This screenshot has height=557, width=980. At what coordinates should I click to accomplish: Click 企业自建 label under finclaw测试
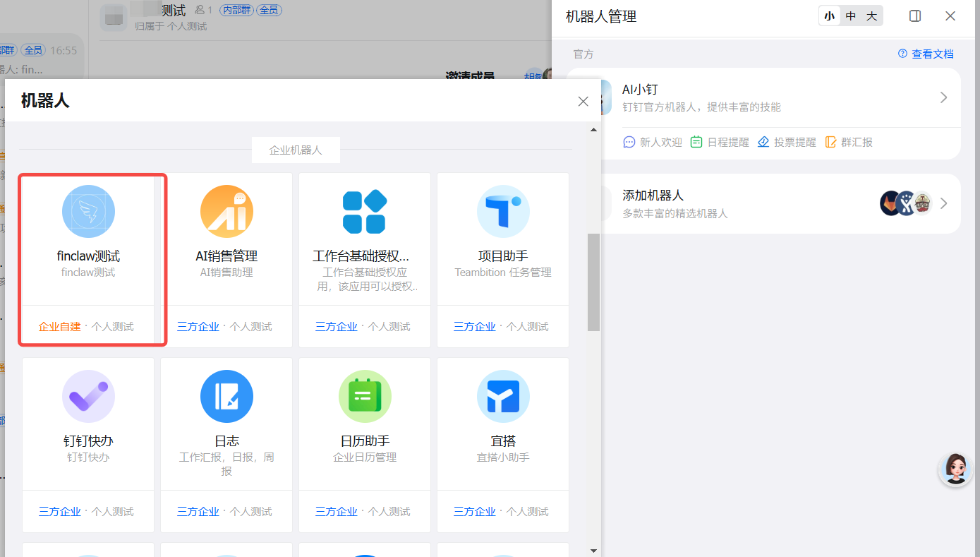(x=60, y=326)
